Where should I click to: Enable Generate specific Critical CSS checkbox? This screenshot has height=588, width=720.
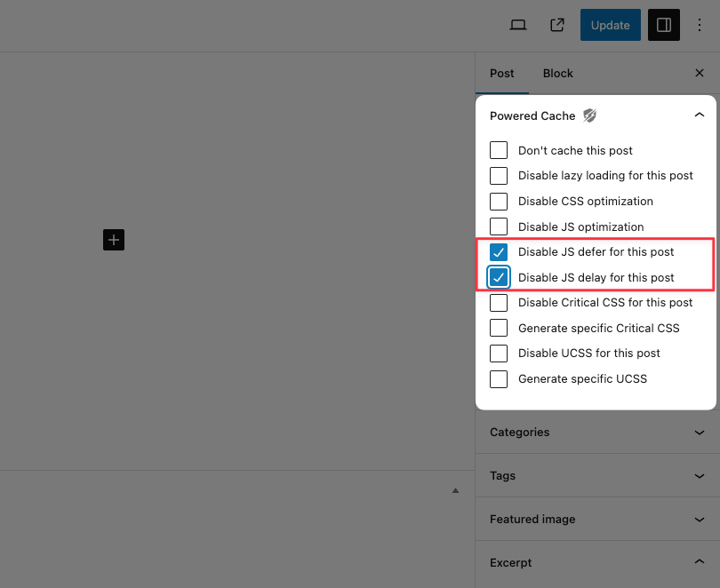[498, 328]
